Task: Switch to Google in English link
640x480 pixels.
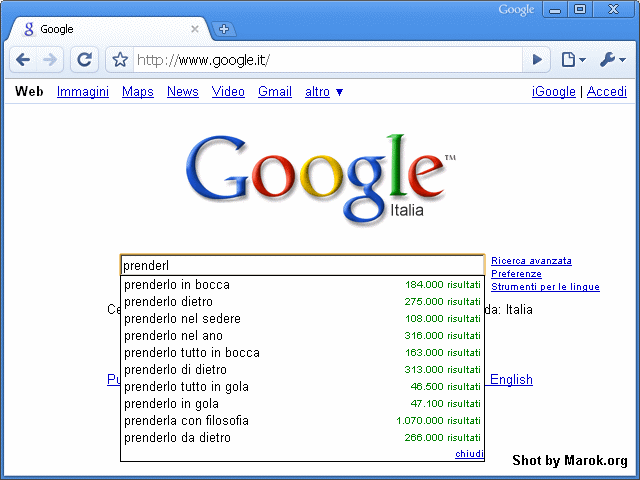Action: (511, 379)
